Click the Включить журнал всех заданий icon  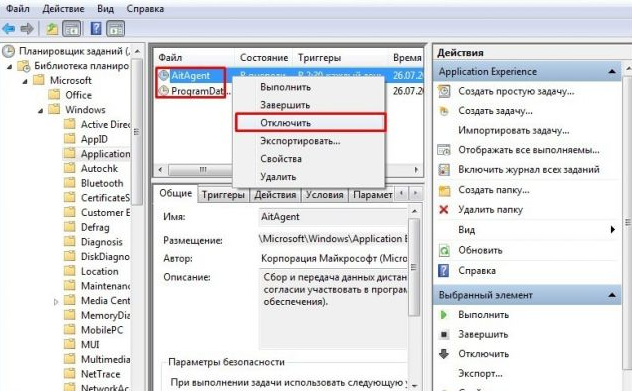coord(444,170)
